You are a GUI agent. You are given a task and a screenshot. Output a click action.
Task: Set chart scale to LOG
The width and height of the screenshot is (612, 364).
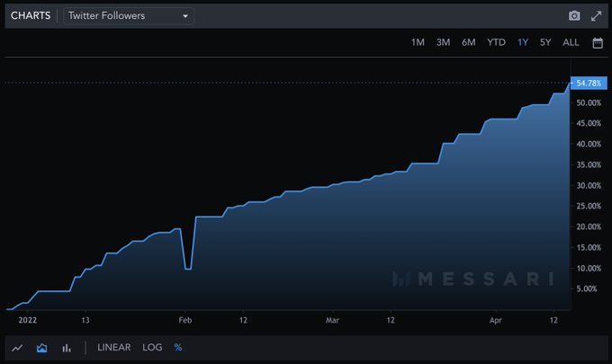[152, 347]
